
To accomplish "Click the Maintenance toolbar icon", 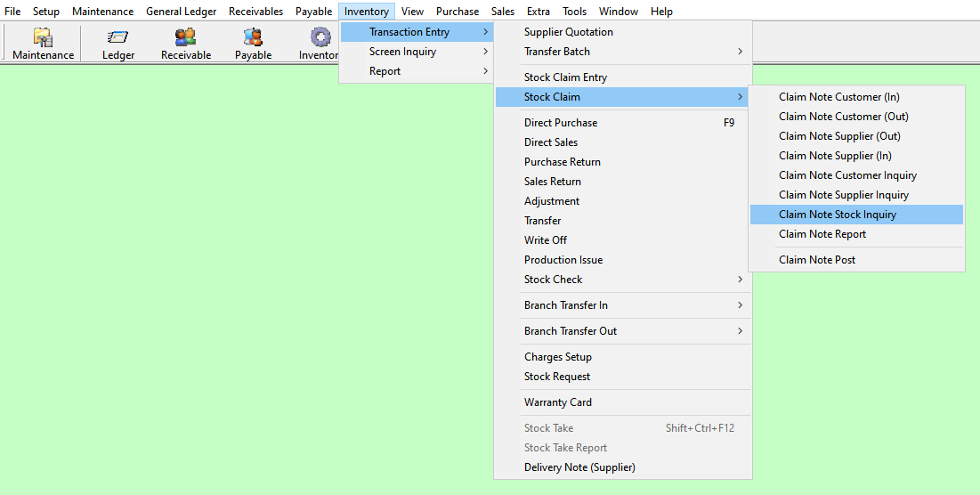I will coord(43,43).
